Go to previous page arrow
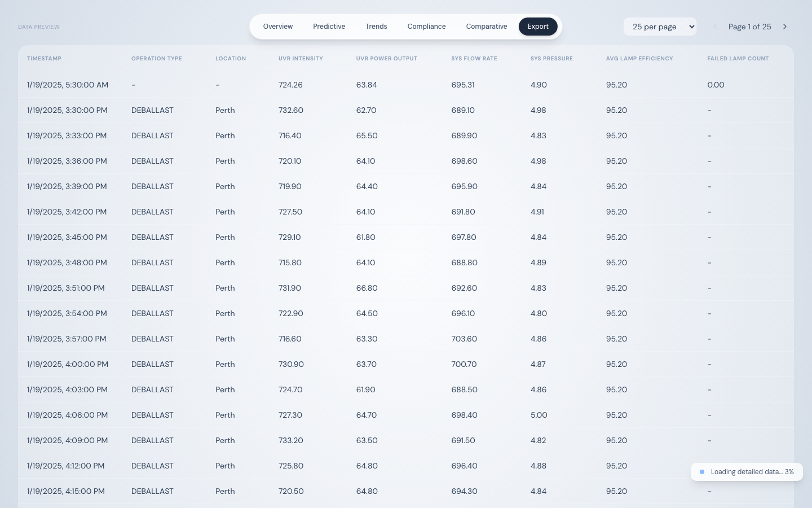Screen dimensions: 812x508 tap(715, 27)
